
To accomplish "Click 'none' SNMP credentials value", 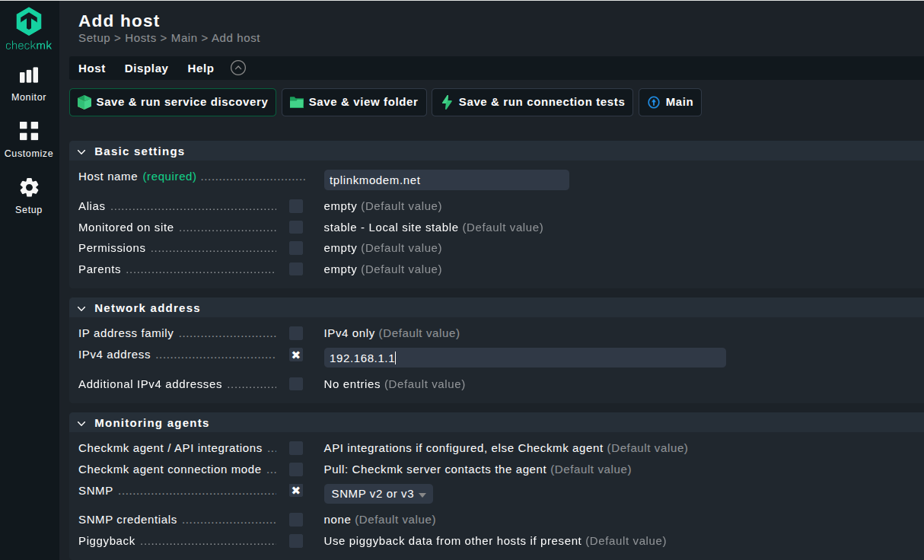I will click(x=337, y=520).
